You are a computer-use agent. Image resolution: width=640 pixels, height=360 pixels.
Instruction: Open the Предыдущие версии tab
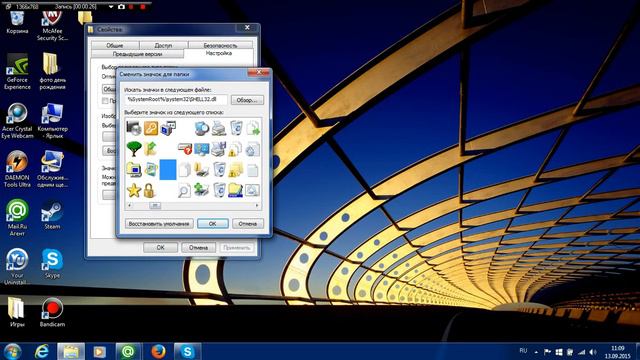pos(138,54)
